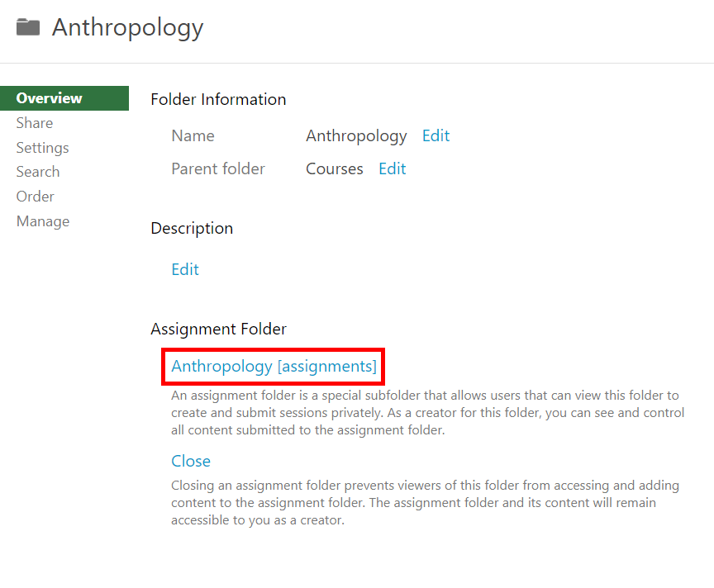Edit the folder Description

click(x=184, y=269)
